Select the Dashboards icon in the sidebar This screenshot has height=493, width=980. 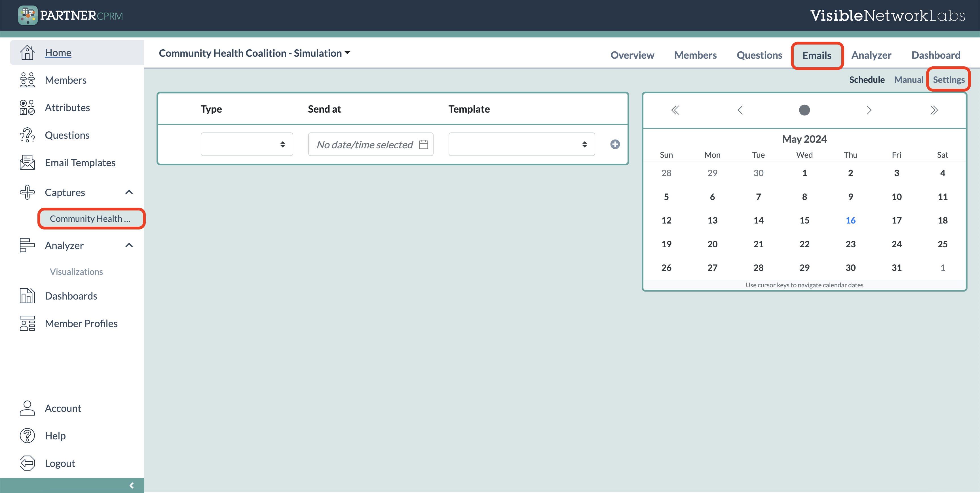27,296
